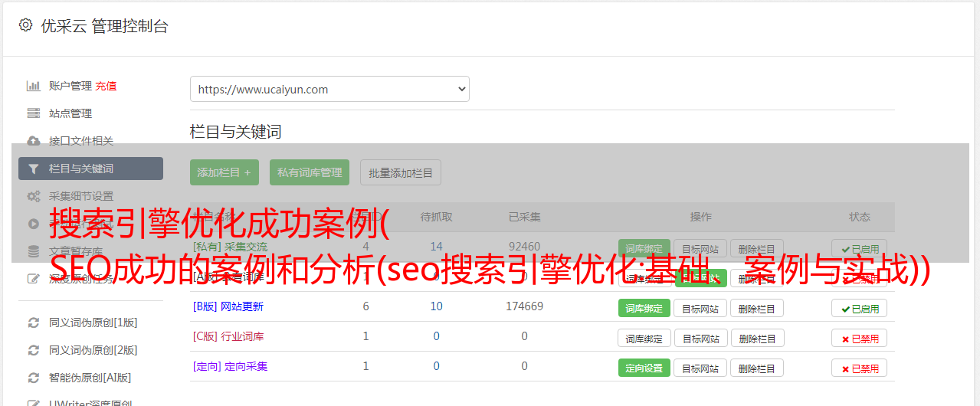Open the site URL dropdown
The width and height of the screenshot is (980, 406).
pos(329,89)
